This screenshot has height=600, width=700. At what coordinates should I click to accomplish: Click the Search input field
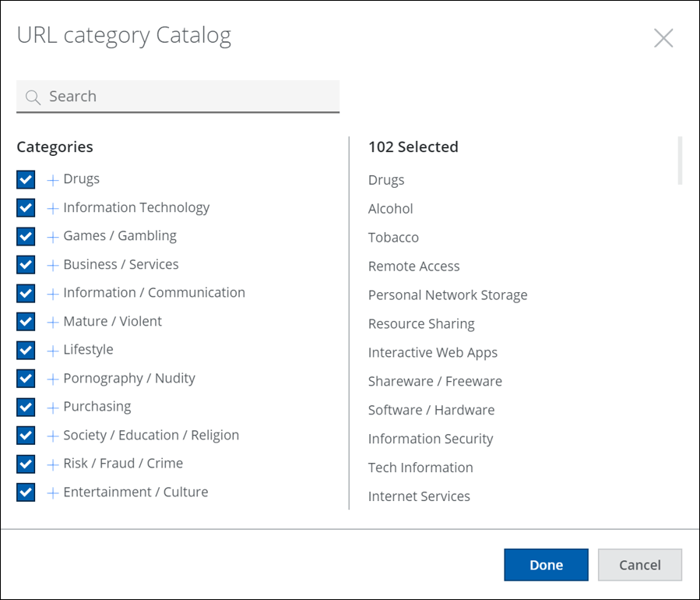178,97
